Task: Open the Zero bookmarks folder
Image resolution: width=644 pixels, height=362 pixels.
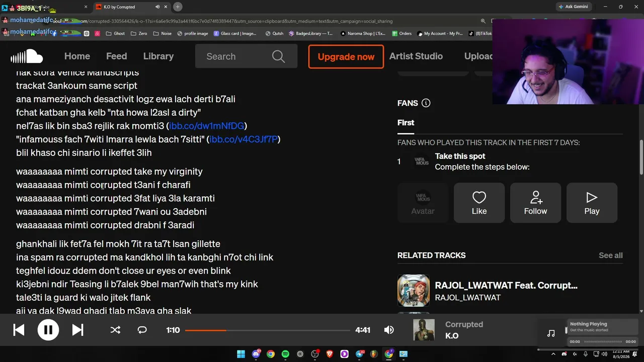Action: click(139, 34)
